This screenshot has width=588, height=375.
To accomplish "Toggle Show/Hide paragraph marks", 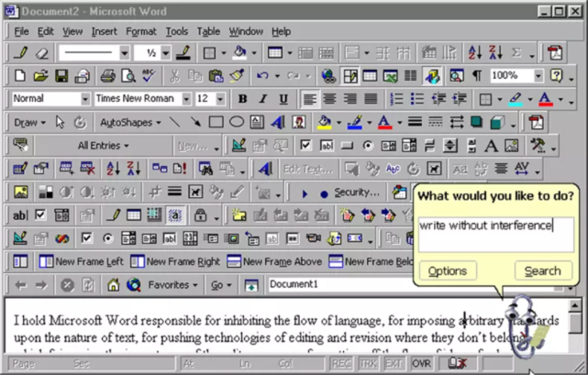I will [477, 76].
